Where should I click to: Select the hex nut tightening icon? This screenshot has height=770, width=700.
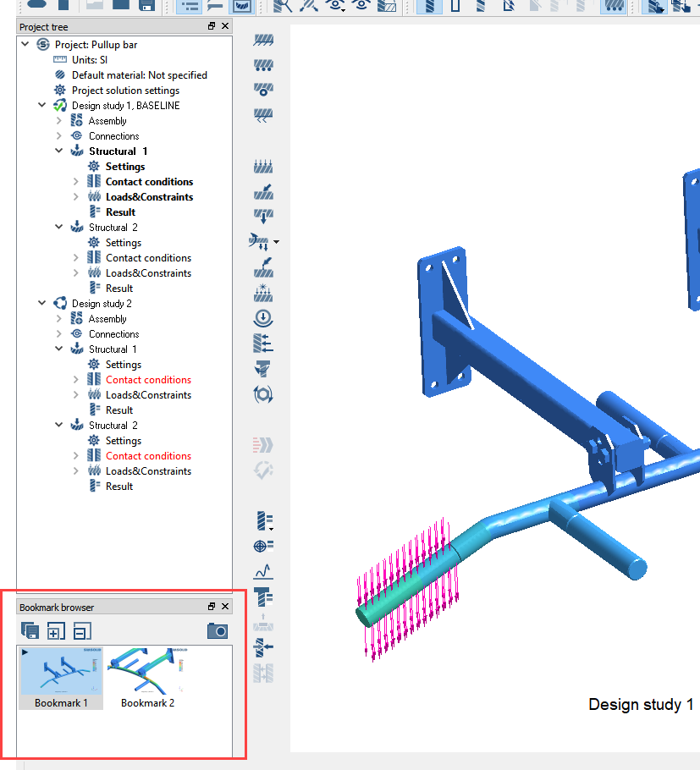(263, 393)
